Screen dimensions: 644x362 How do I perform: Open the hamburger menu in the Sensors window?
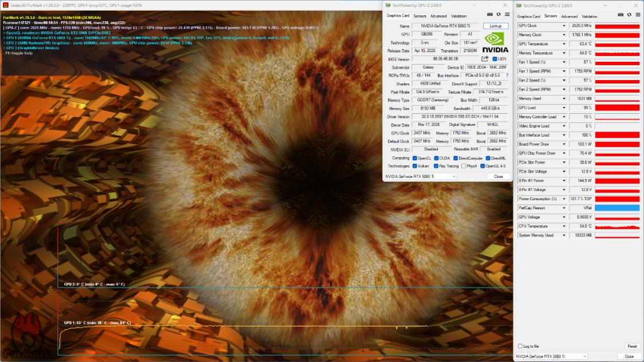tap(638, 15)
